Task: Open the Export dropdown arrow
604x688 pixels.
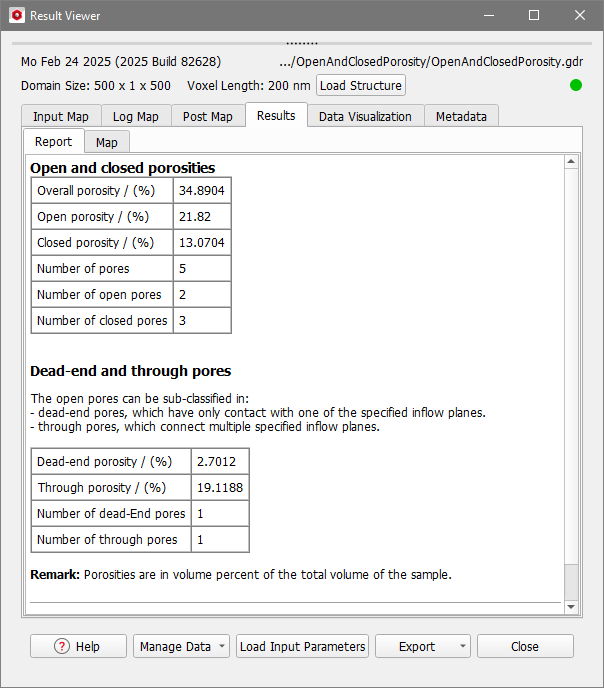Action: point(463,646)
